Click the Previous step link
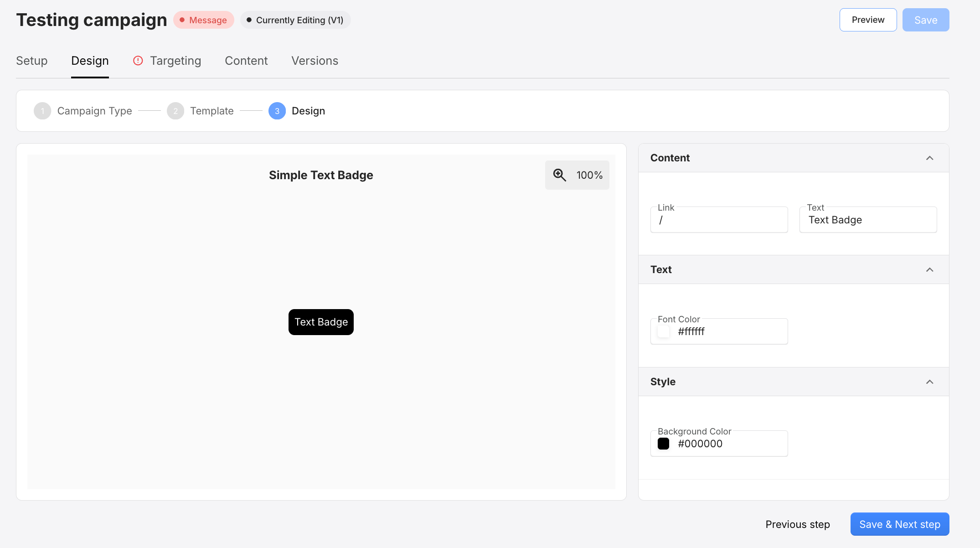Viewport: 980px width, 548px height. (x=798, y=524)
